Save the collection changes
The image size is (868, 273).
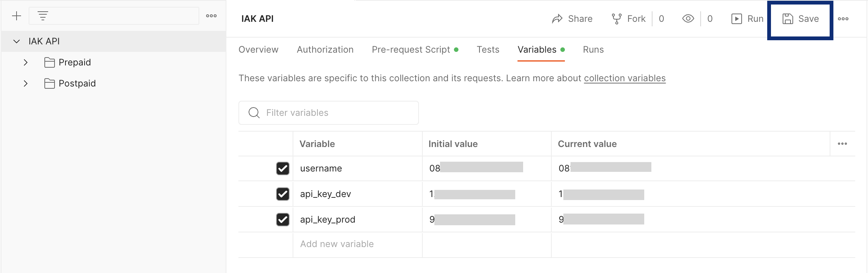800,19
